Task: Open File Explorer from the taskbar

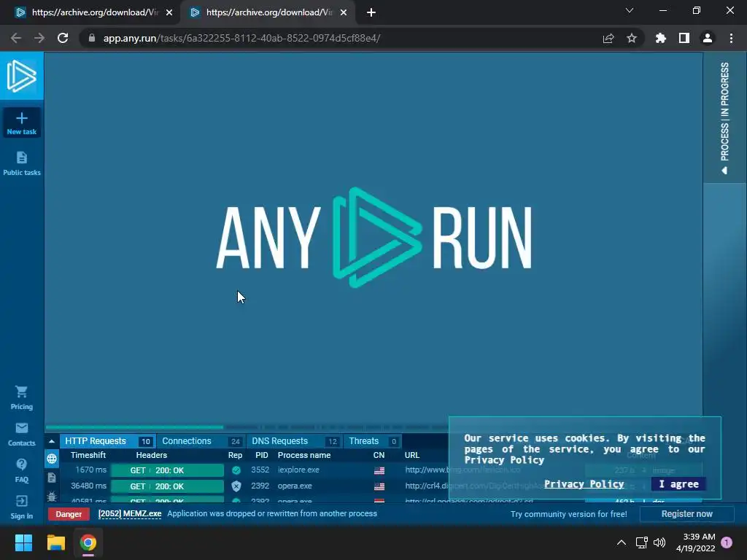Action: pyautogui.click(x=55, y=542)
